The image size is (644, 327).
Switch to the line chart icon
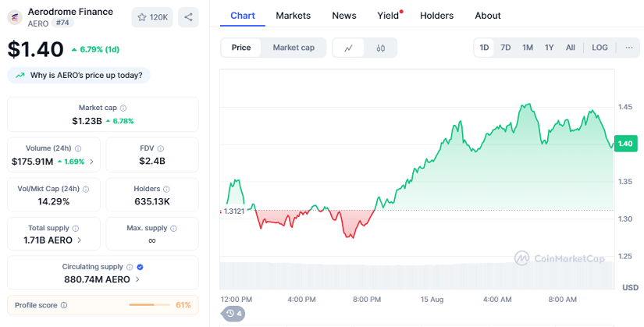(349, 48)
